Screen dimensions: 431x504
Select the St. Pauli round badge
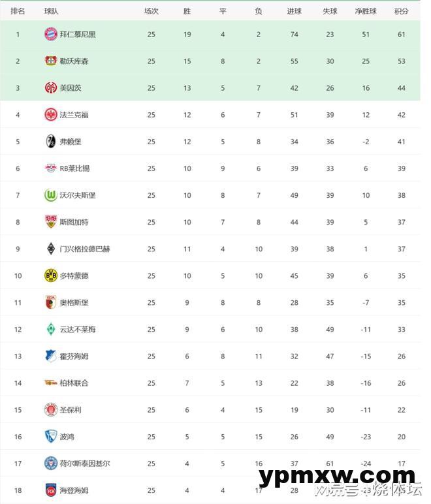click(x=50, y=409)
